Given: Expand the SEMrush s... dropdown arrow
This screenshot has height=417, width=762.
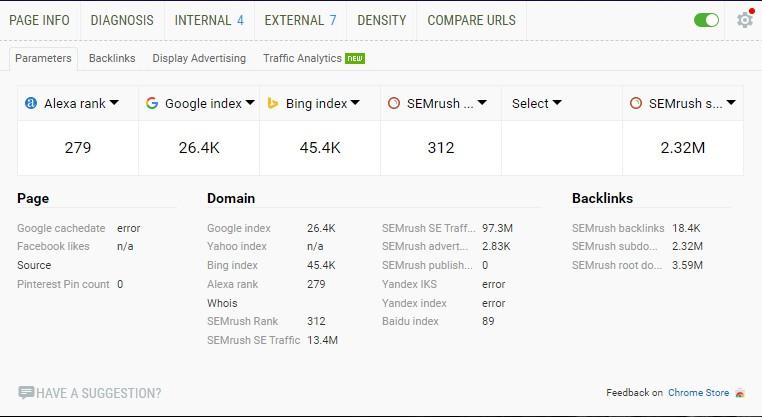Looking at the screenshot, I should (x=731, y=103).
